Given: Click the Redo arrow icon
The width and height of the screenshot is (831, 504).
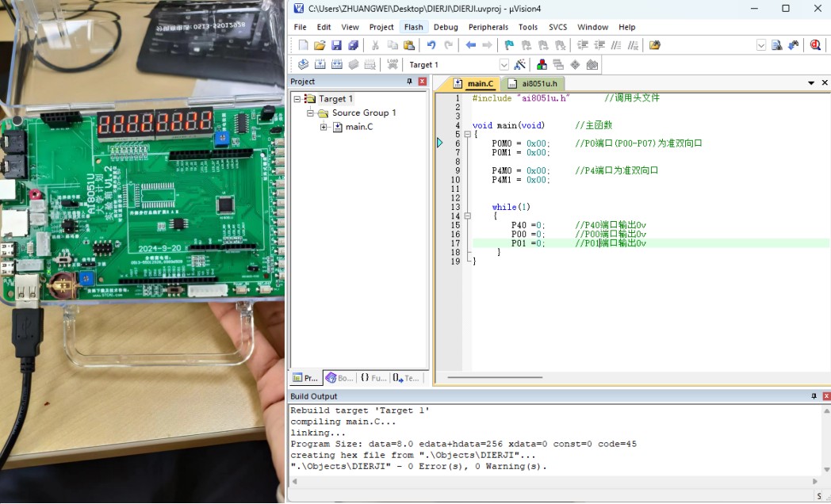Looking at the screenshot, I should [x=448, y=45].
